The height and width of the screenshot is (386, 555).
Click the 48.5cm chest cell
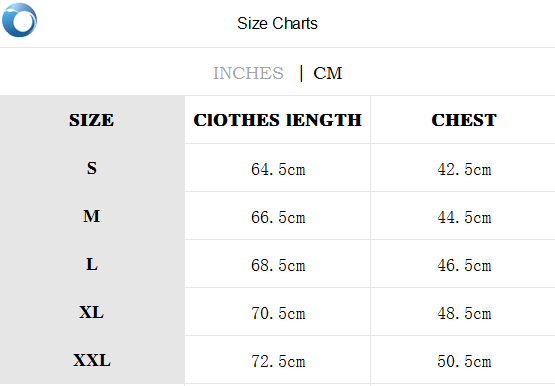point(464,313)
